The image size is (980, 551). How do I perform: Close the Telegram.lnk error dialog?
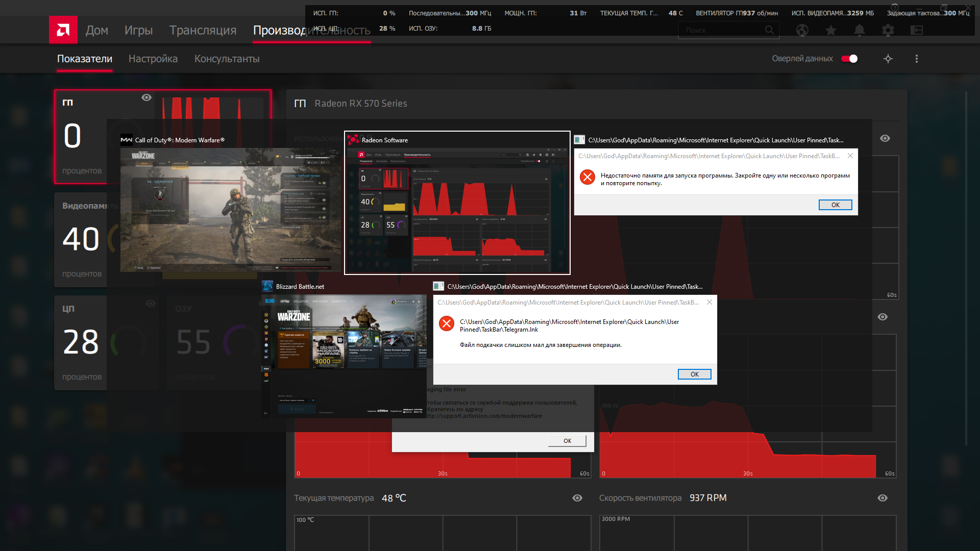(x=709, y=302)
